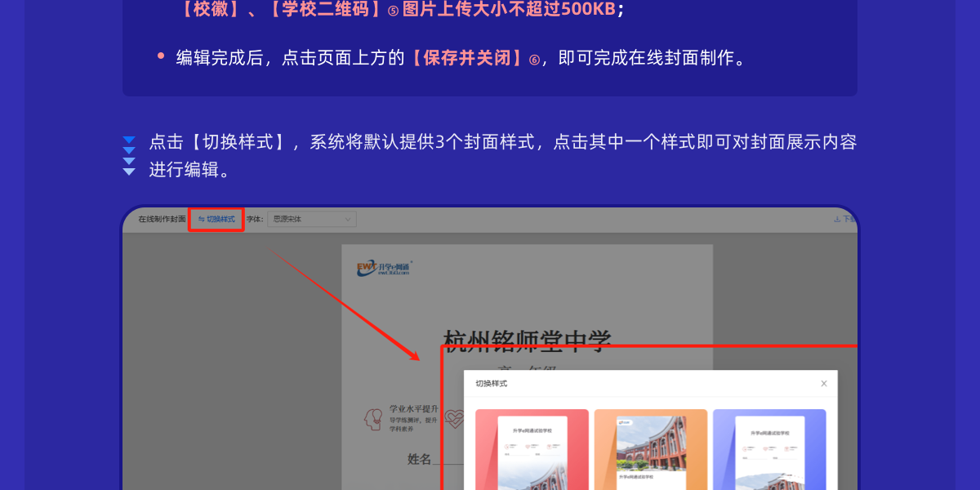Click the download icon at toolbar right

[x=837, y=219]
